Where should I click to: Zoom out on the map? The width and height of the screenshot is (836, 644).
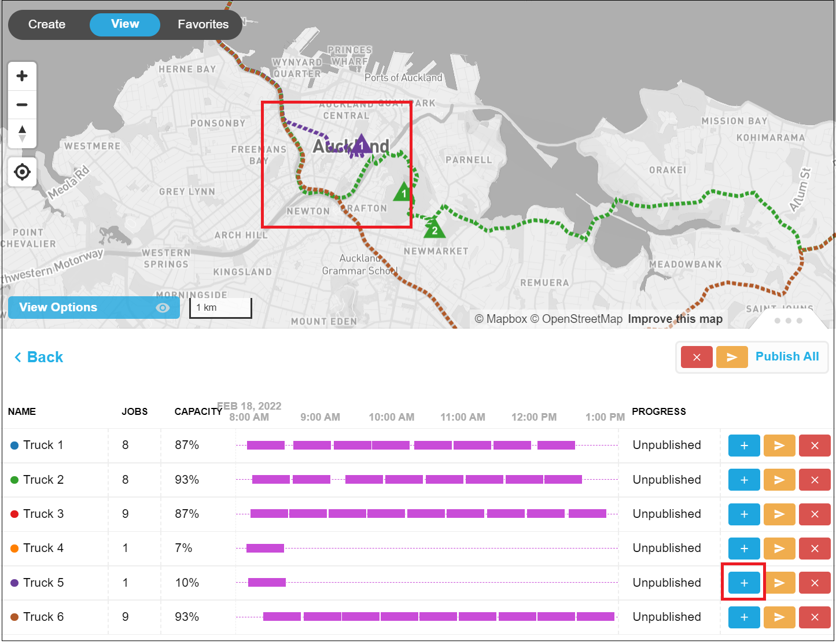23,105
